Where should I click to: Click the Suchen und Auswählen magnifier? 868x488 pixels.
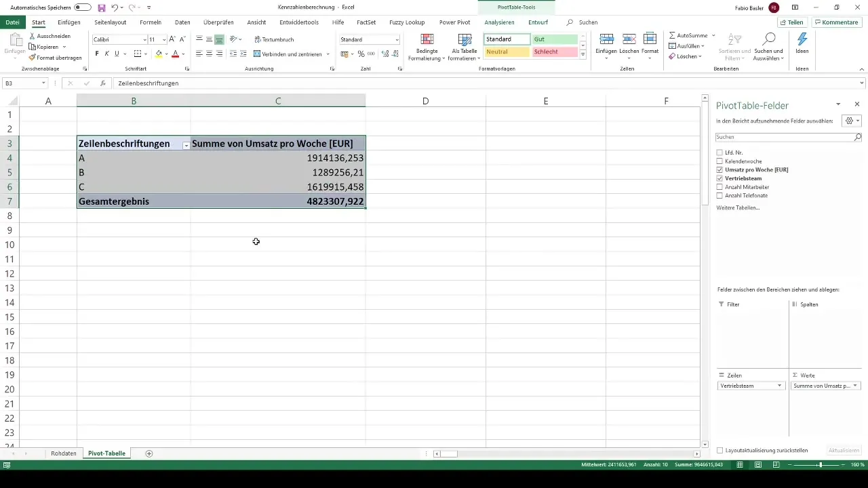click(769, 39)
